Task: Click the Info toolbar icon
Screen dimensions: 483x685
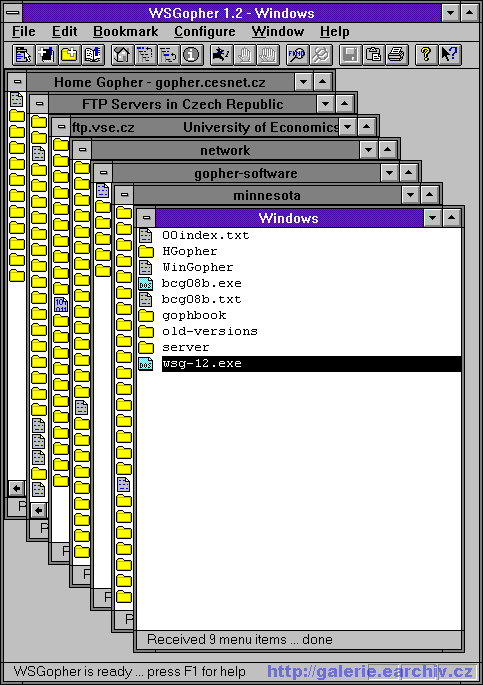Action: [x=191, y=55]
